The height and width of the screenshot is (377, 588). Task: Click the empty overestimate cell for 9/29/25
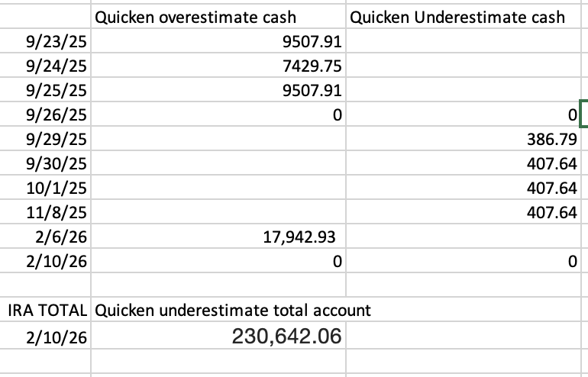click(218, 138)
